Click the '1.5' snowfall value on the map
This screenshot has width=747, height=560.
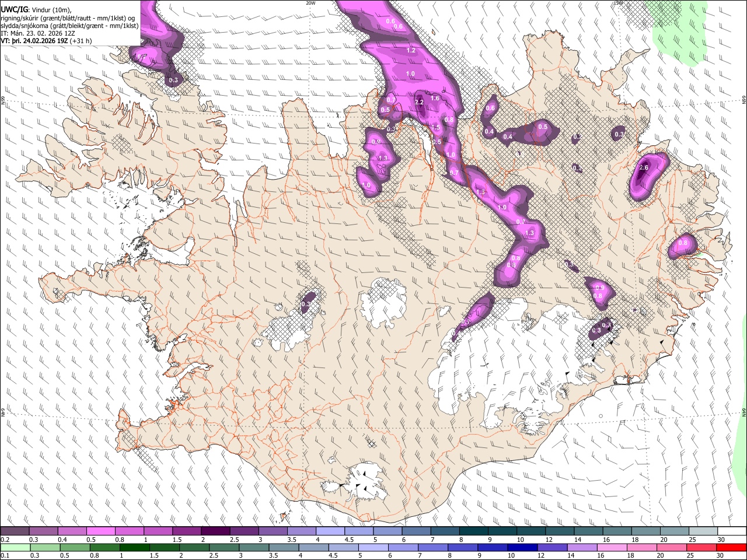pyautogui.click(x=435, y=128)
